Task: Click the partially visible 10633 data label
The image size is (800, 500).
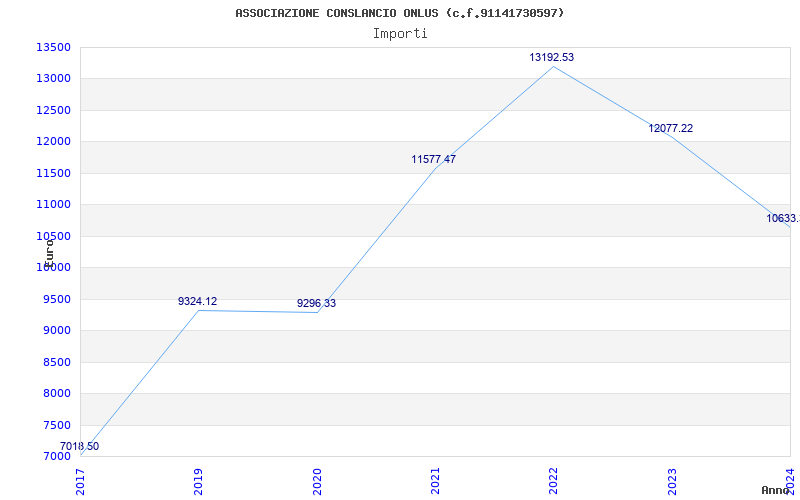Action: pos(783,218)
